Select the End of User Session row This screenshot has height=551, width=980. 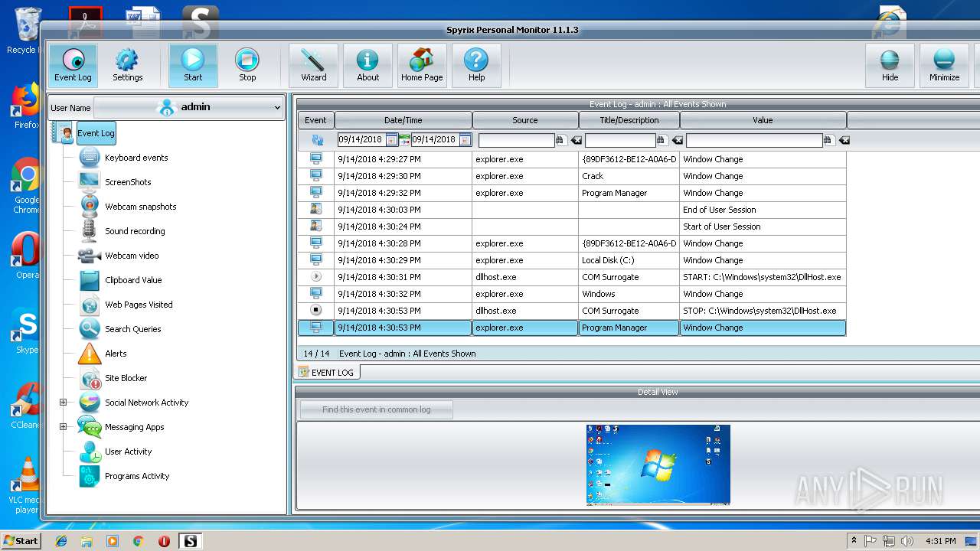572,210
